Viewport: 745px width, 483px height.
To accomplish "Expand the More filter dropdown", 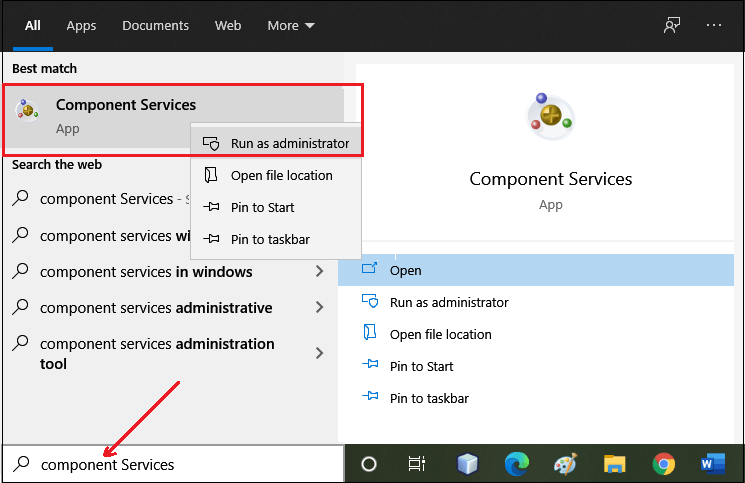I will pyautogui.click(x=291, y=26).
